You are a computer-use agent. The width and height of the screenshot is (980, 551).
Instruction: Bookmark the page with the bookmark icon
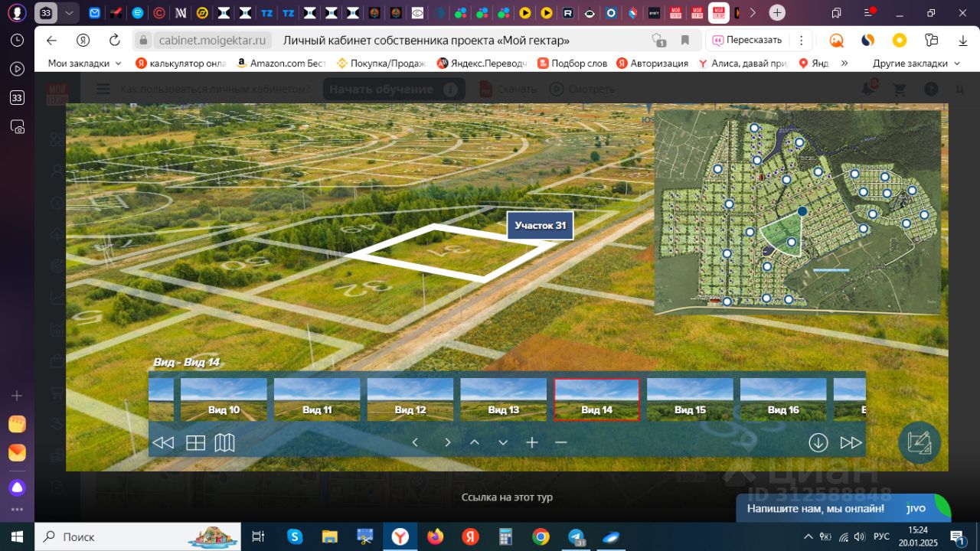coord(685,41)
